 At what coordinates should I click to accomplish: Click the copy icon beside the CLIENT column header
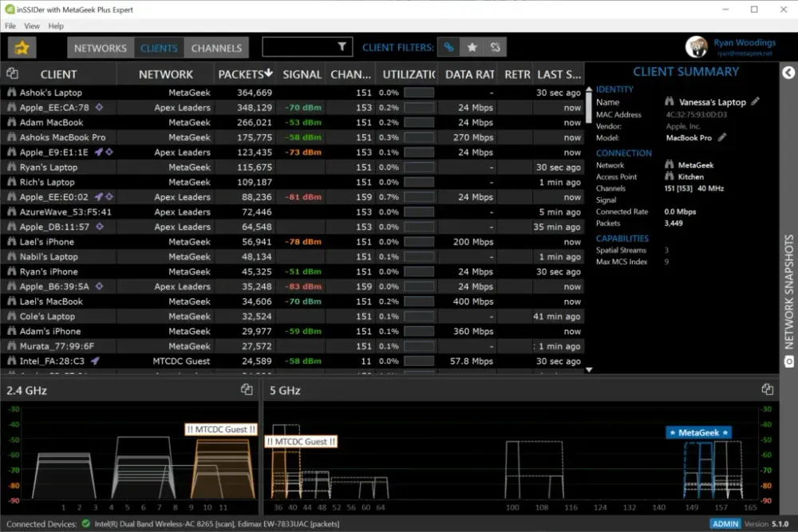[x=12, y=73]
